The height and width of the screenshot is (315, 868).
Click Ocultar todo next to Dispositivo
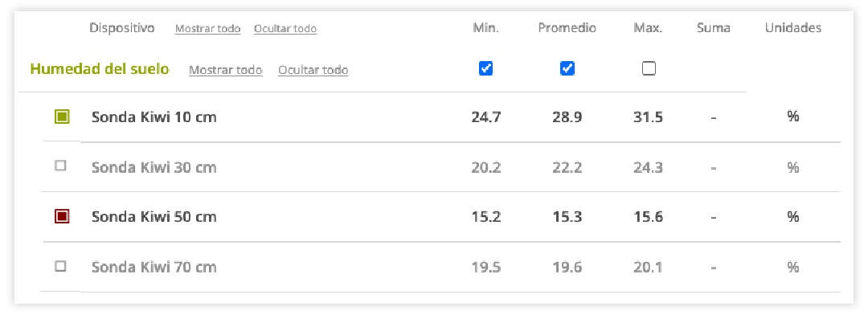[x=285, y=29]
